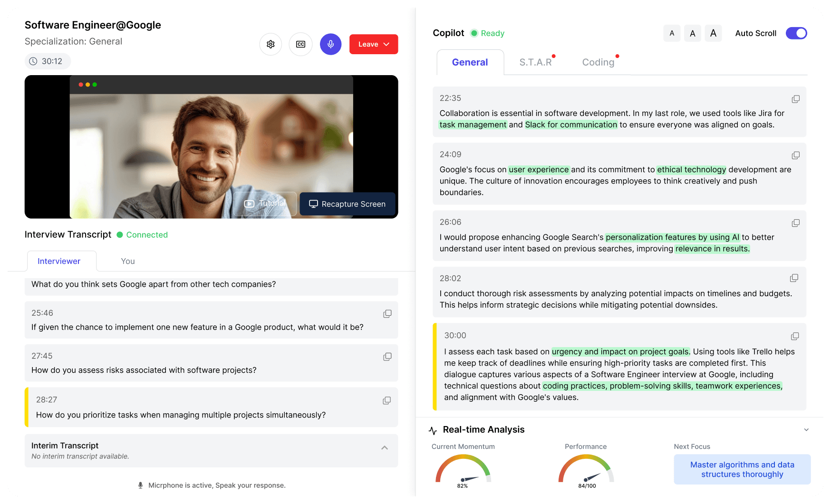
Task: Click the Performance gauge
Action: click(586, 468)
